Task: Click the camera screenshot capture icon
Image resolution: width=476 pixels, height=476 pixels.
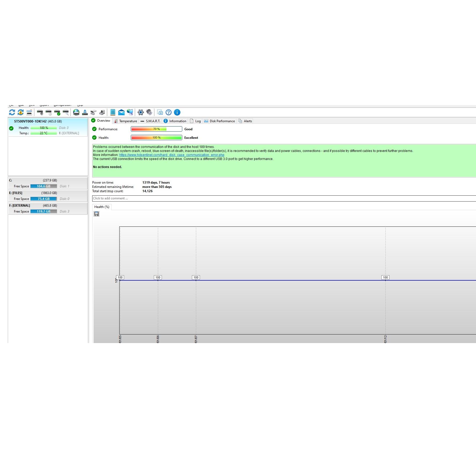Action: pyautogui.click(x=160, y=112)
